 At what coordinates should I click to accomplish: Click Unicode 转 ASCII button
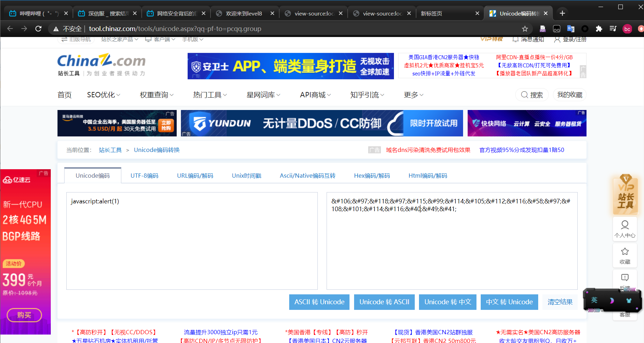pos(384,302)
